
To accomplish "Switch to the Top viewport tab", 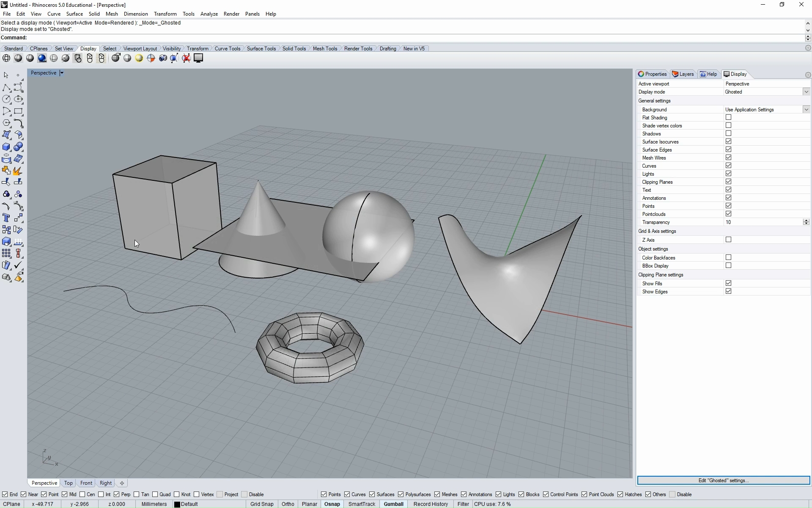I will click(68, 482).
